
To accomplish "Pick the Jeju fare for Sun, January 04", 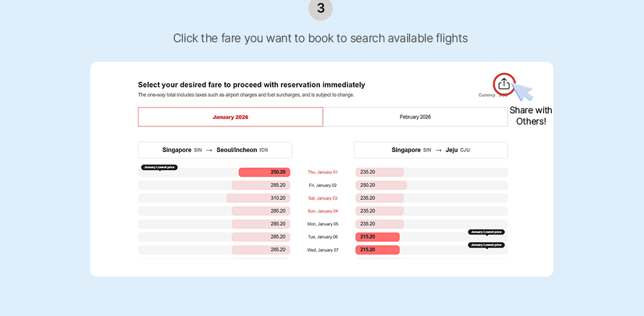I will click(379, 211).
